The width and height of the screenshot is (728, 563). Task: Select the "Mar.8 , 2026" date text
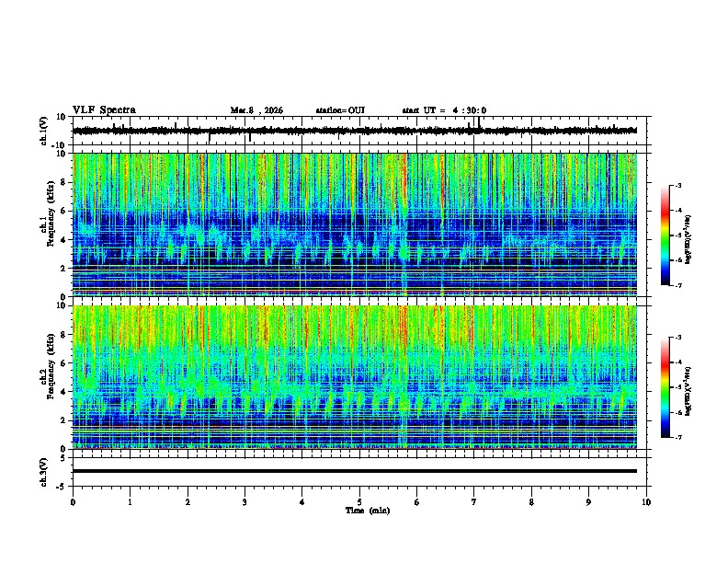(x=256, y=110)
